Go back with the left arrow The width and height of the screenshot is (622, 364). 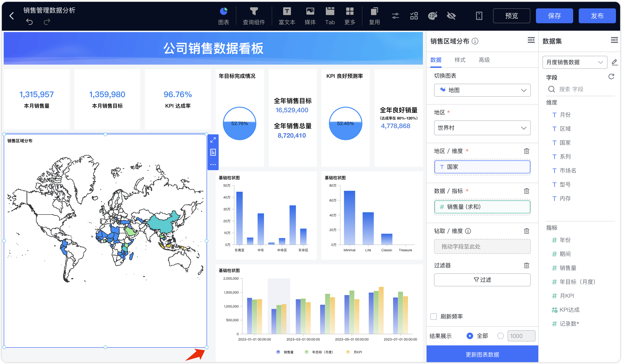click(12, 16)
